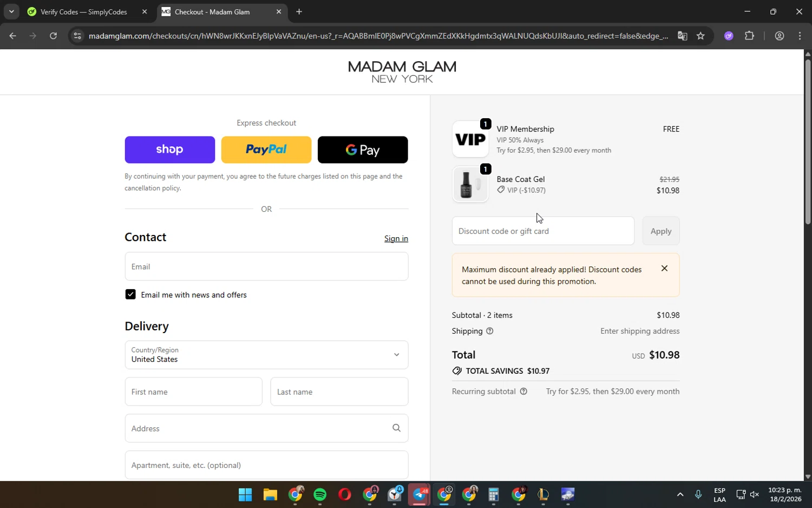Image resolution: width=812 pixels, height=508 pixels.
Task: Click the page vertical scrollbar
Action: coord(808,141)
